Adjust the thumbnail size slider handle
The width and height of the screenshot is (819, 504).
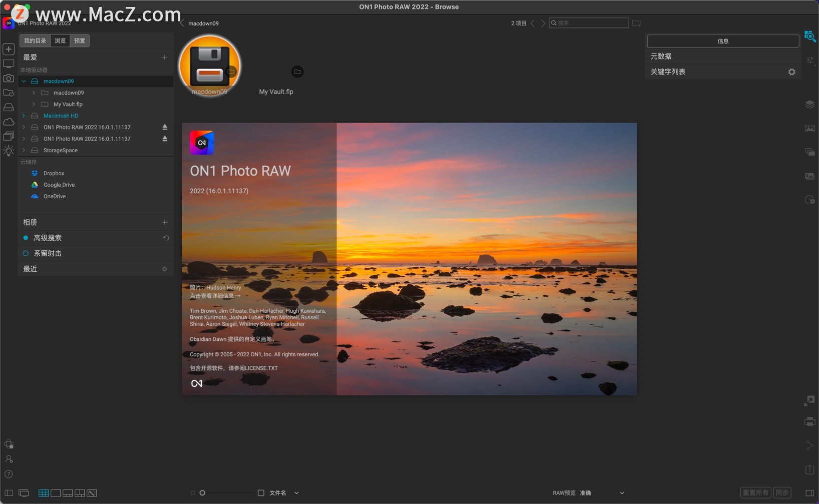[202, 493]
